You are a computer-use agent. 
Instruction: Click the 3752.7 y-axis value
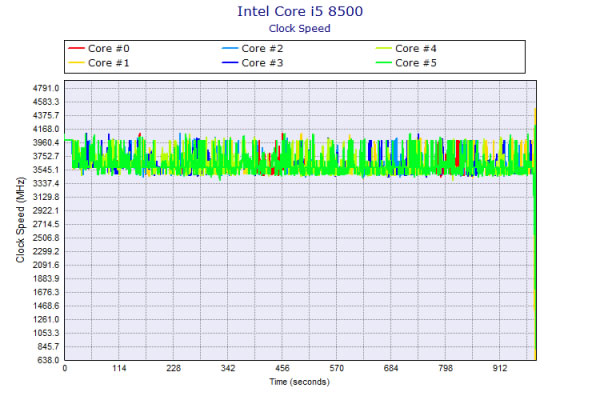46,156
